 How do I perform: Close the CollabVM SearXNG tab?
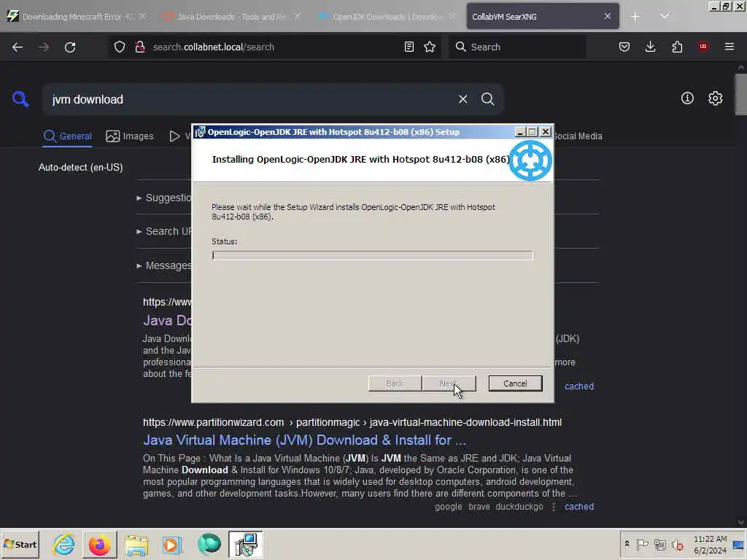[x=608, y=17]
